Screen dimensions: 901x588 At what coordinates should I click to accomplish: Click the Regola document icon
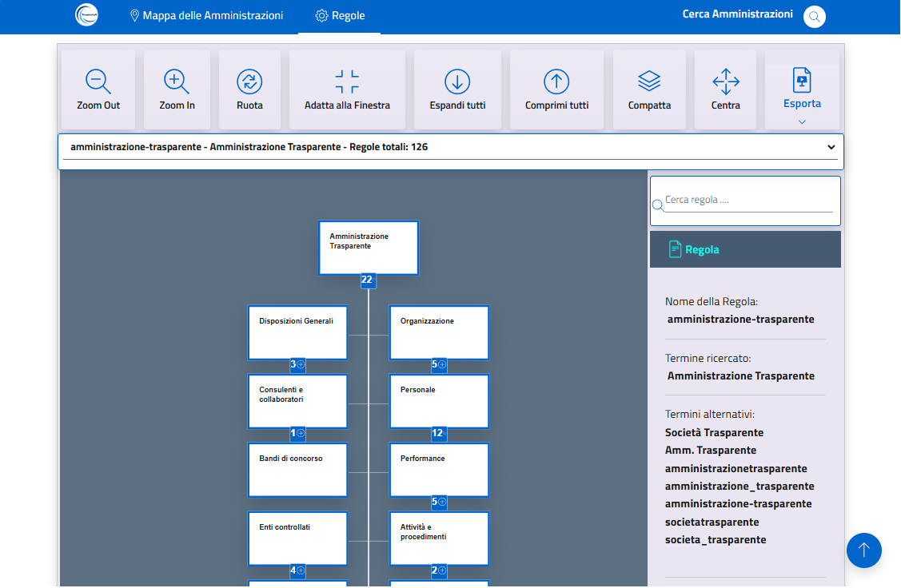(x=676, y=249)
